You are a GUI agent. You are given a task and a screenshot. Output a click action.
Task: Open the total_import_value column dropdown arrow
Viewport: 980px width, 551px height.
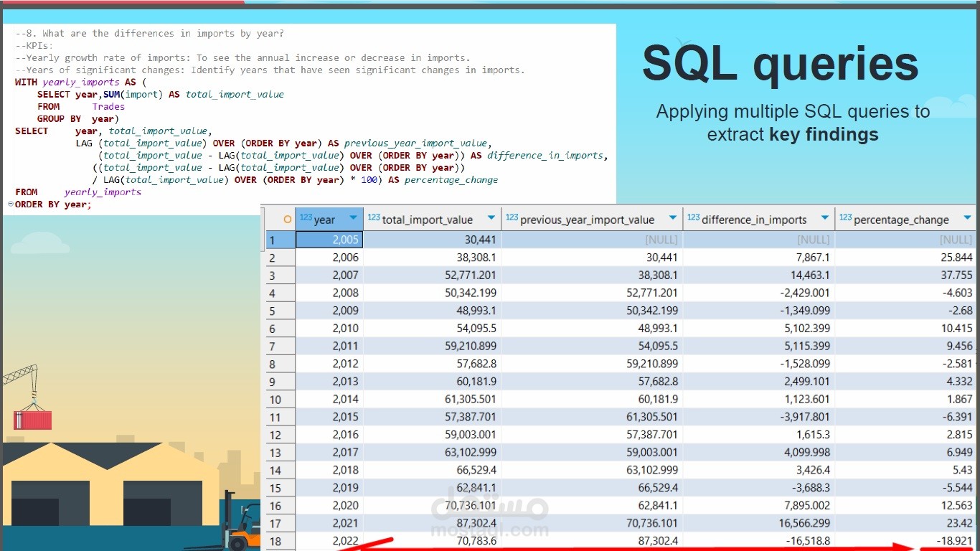491,218
